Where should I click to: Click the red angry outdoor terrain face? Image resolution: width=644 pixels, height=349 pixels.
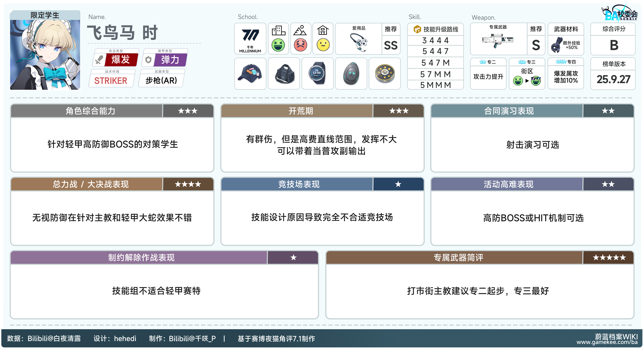click(x=301, y=45)
